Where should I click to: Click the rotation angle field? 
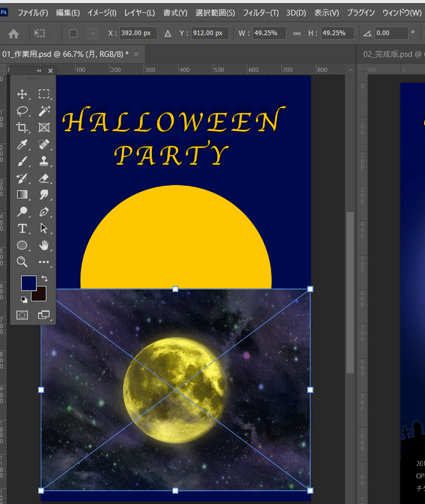click(392, 33)
